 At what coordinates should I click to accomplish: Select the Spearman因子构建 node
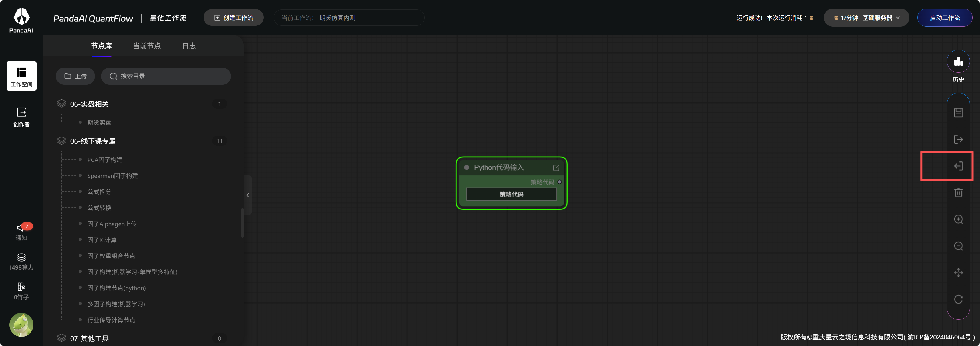click(113, 176)
